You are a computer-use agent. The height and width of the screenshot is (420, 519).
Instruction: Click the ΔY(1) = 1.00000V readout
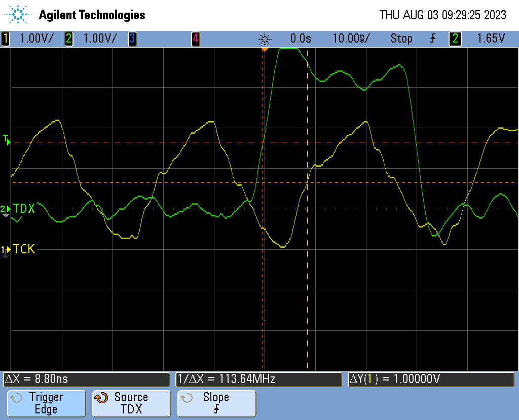431,379
